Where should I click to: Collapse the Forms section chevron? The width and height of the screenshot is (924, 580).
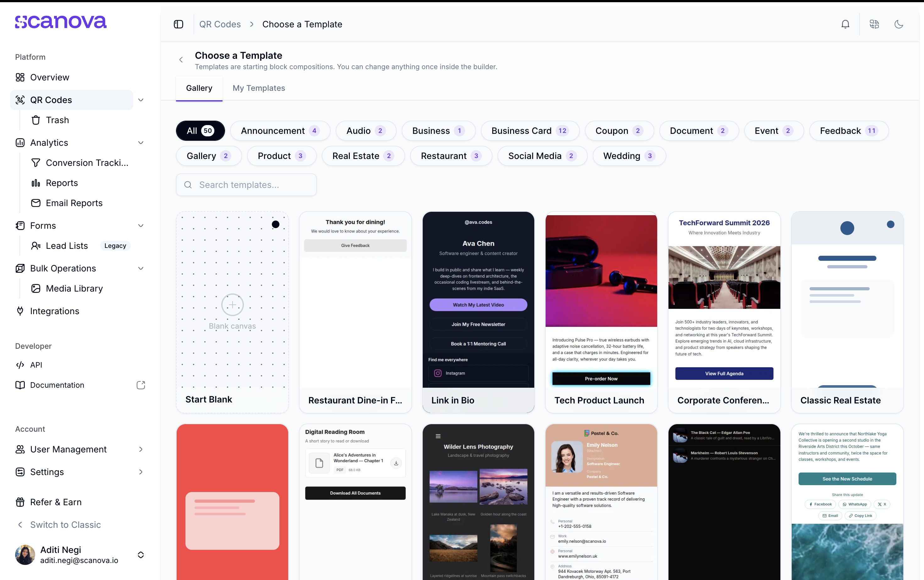(141, 226)
